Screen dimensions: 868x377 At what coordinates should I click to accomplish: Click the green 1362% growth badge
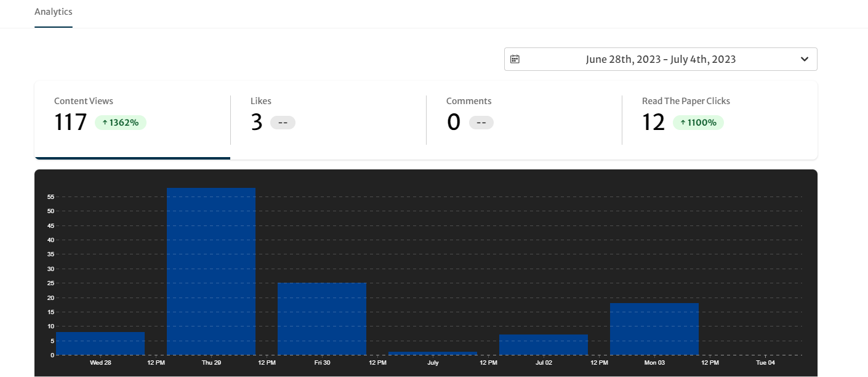click(x=120, y=122)
